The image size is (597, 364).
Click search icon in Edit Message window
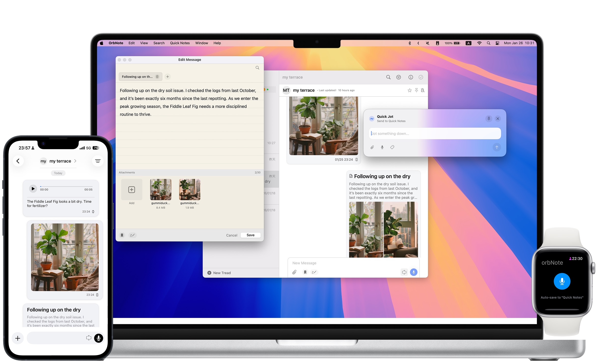point(257,68)
